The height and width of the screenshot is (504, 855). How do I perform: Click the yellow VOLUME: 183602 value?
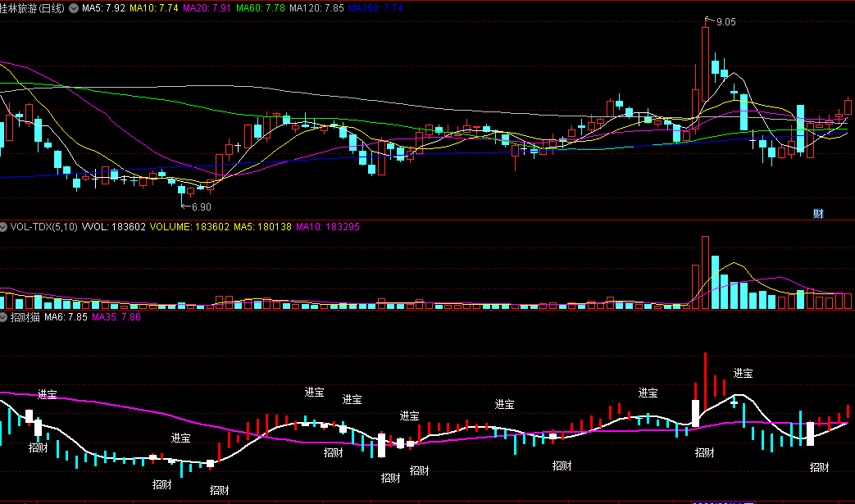189,227
